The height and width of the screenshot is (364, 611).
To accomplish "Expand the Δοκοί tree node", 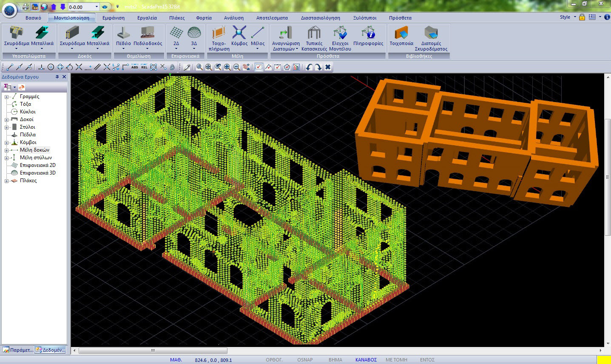I will click(7, 120).
